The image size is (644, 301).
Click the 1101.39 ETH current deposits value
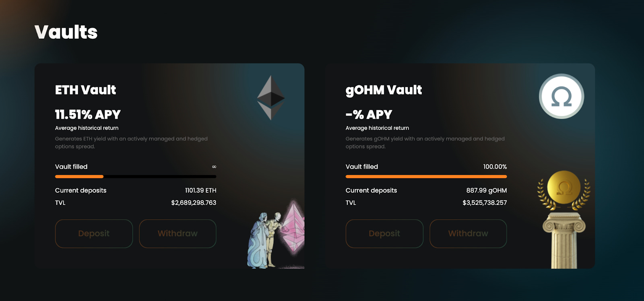coord(200,190)
